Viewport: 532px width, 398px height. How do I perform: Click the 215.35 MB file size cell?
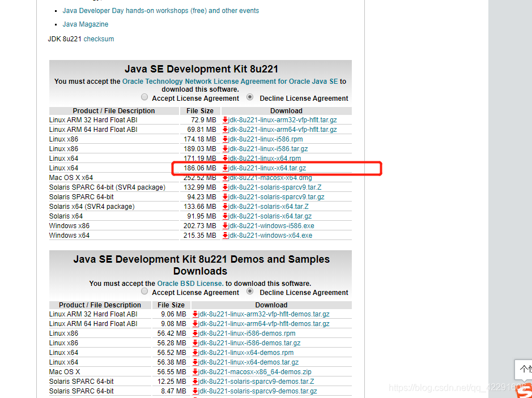coord(200,236)
